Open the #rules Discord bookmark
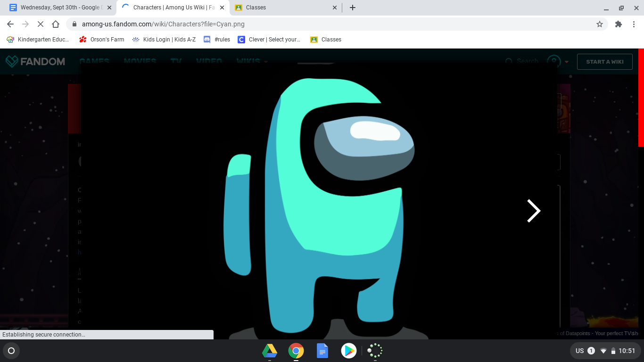 point(217,40)
